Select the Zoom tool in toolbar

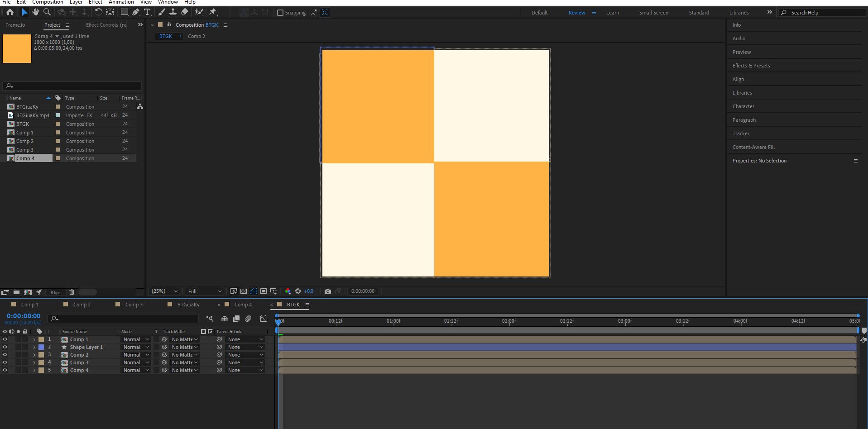[x=47, y=12]
